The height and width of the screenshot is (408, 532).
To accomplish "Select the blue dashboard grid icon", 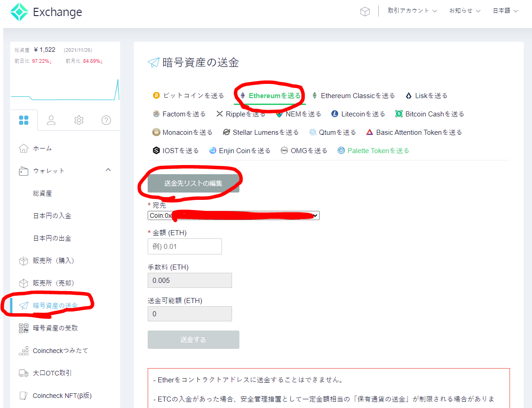I will pyautogui.click(x=24, y=120).
